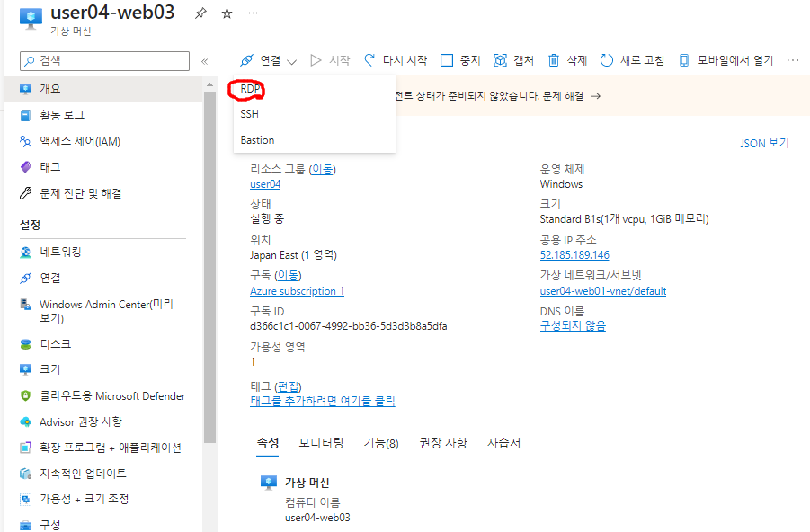Click subscription ID text d366c1c1-0067-4992-bb36-5d3d3b8a5dfa
Screen dimensions: 810x532
click(349, 326)
